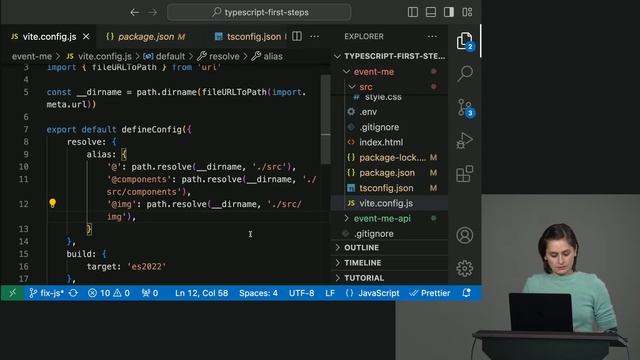This screenshot has width=640, height=360.
Task: Expand the TIMELINE section
Action: pyautogui.click(x=390, y=263)
